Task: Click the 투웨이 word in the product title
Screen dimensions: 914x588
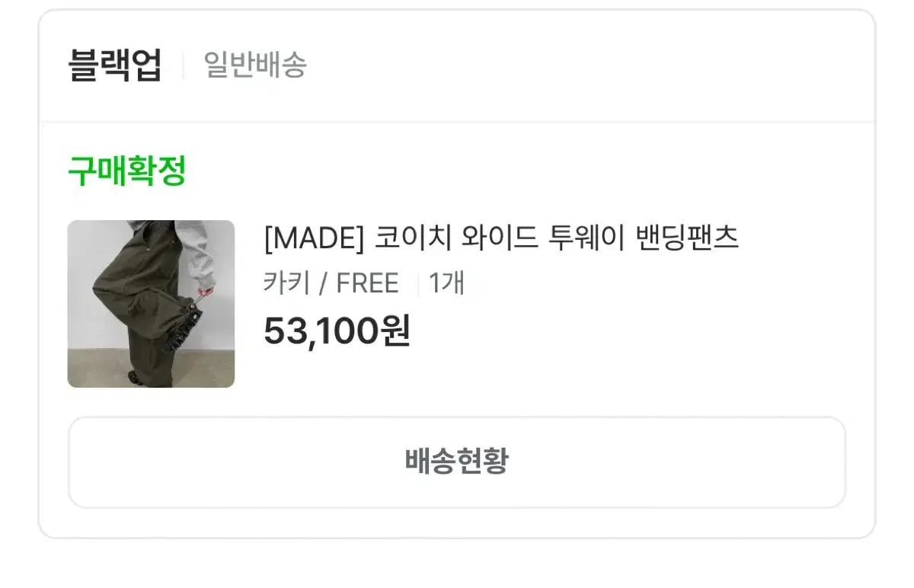Action: (586, 239)
